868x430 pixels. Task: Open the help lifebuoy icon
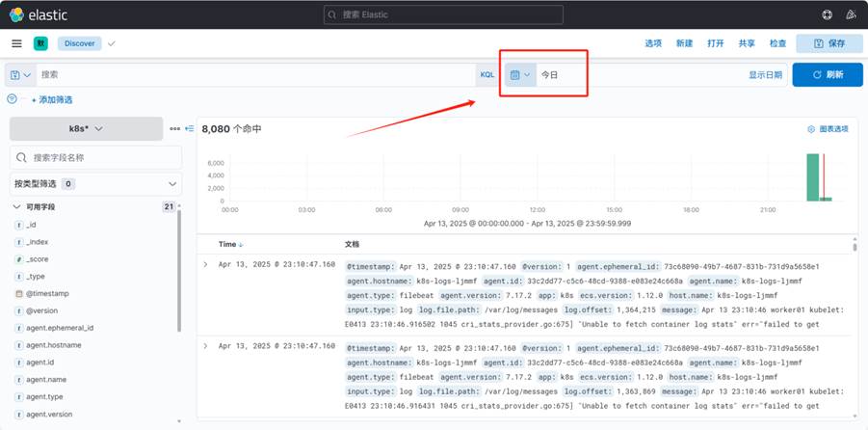(827, 15)
